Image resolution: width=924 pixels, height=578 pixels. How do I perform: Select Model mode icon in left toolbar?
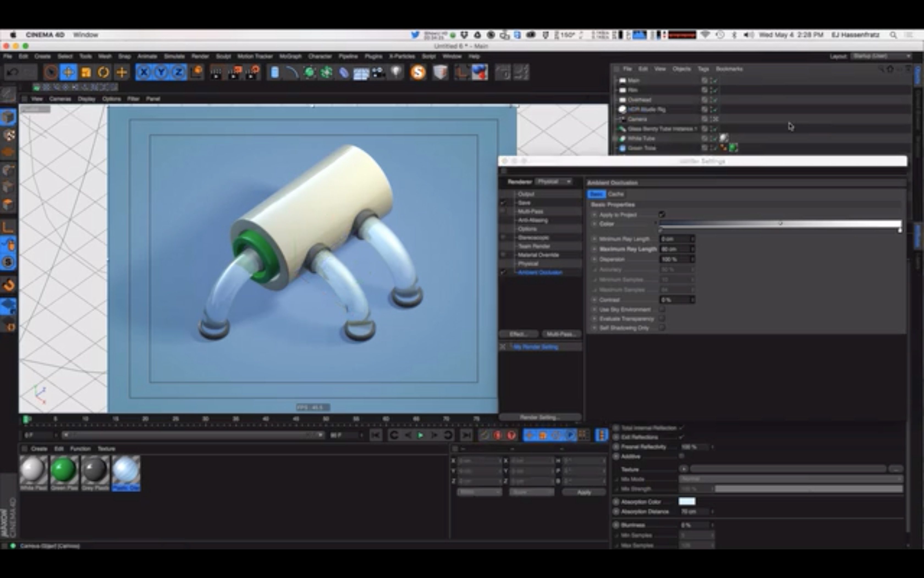tap(9, 117)
